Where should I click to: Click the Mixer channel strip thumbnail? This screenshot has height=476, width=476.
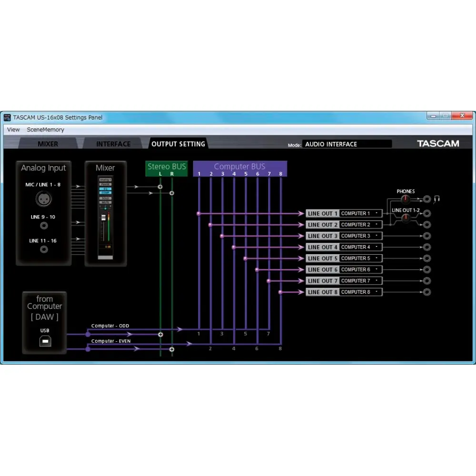105,218
